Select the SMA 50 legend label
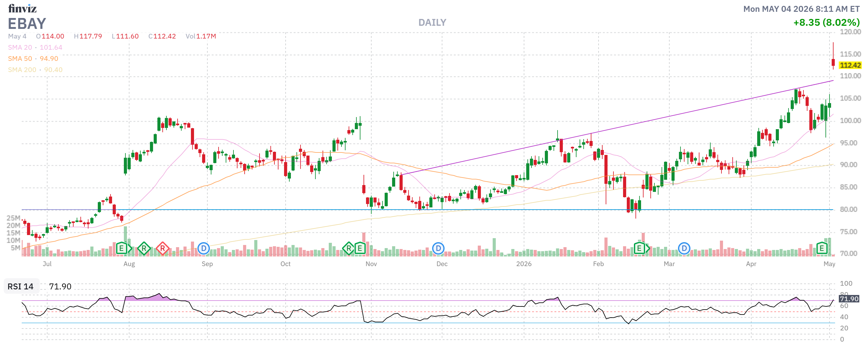The image size is (868, 349). 20,59
